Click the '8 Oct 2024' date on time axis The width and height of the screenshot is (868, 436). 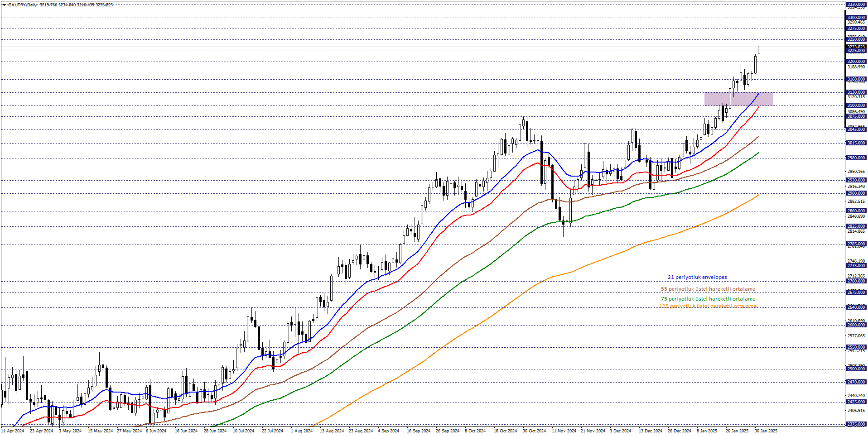pyautogui.click(x=475, y=431)
